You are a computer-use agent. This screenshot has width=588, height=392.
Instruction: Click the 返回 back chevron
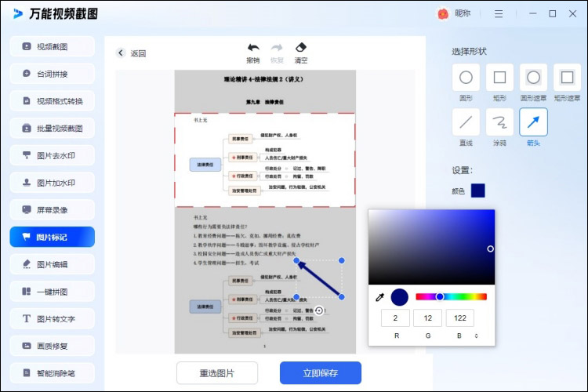(x=121, y=53)
